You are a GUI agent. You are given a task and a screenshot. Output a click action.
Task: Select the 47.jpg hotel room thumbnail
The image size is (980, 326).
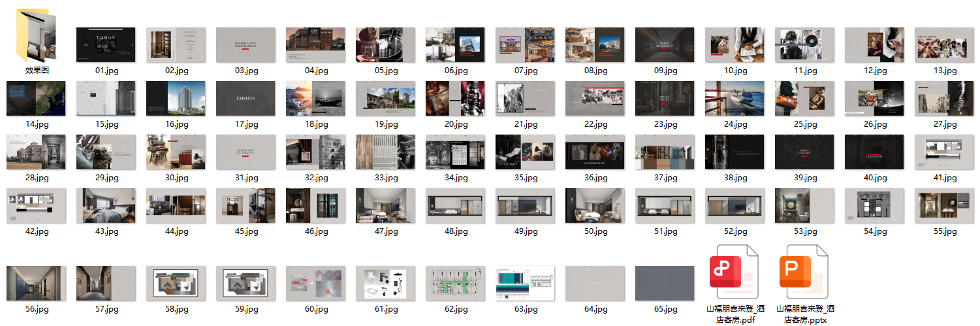(x=385, y=206)
